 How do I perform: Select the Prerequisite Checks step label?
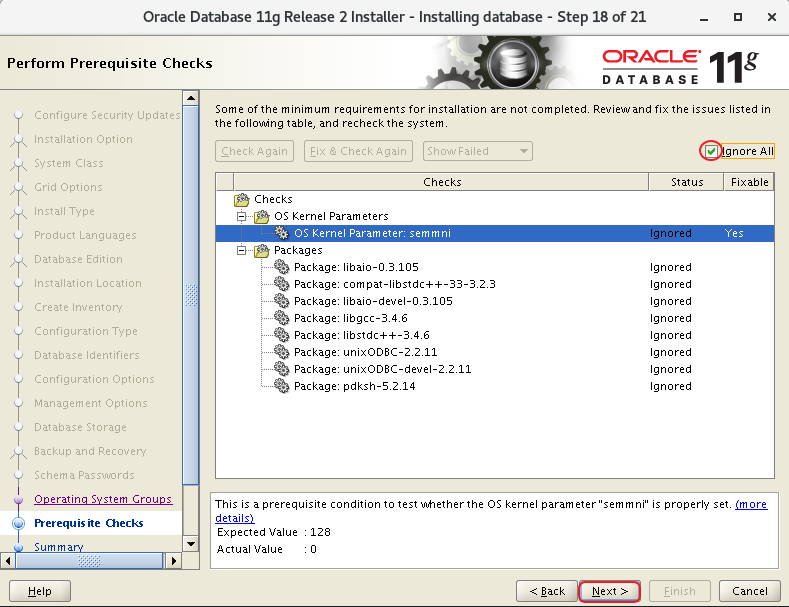89,523
